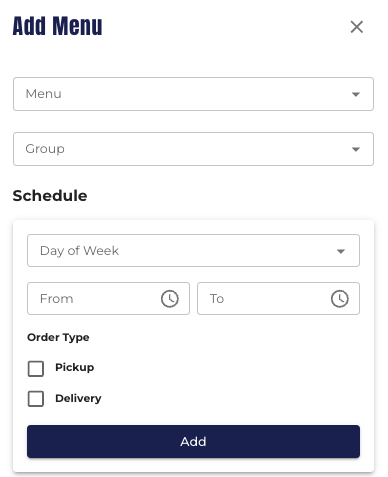Enable the Delivery checkbox
The width and height of the screenshot is (388, 477).
click(36, 399)
